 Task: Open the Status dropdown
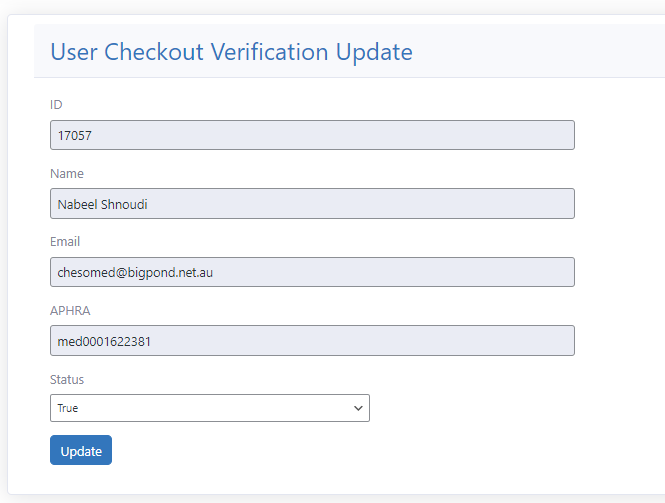click(209, 408)
